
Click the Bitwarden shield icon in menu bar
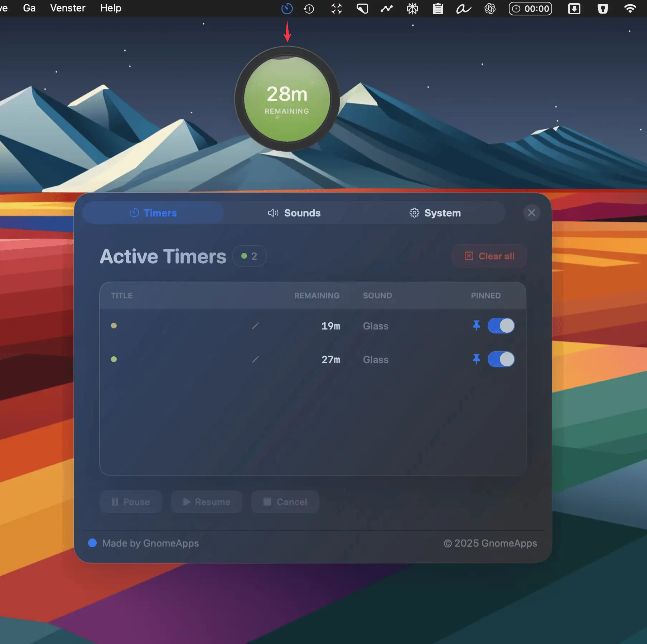(x=603, y=9)
